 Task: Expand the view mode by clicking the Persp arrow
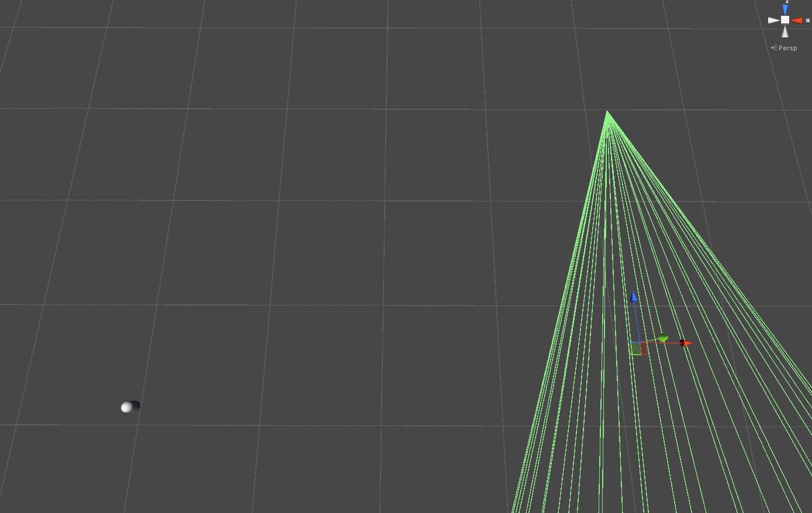coord(774,47)
